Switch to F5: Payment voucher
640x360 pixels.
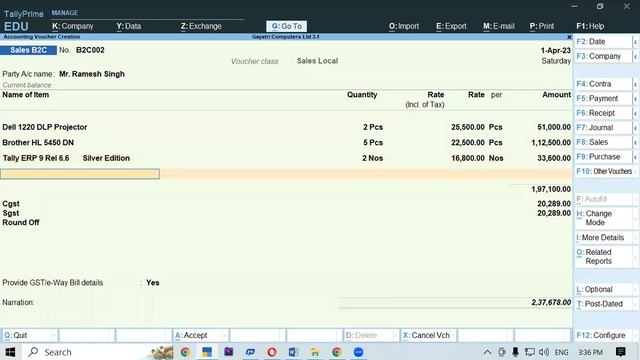pos(603,98)
